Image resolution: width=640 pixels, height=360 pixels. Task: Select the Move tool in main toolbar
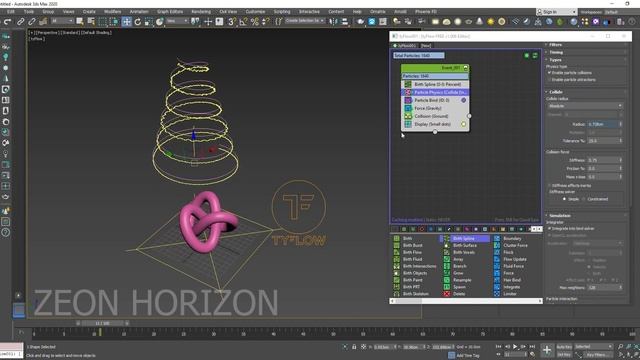(x=127, y=22)
